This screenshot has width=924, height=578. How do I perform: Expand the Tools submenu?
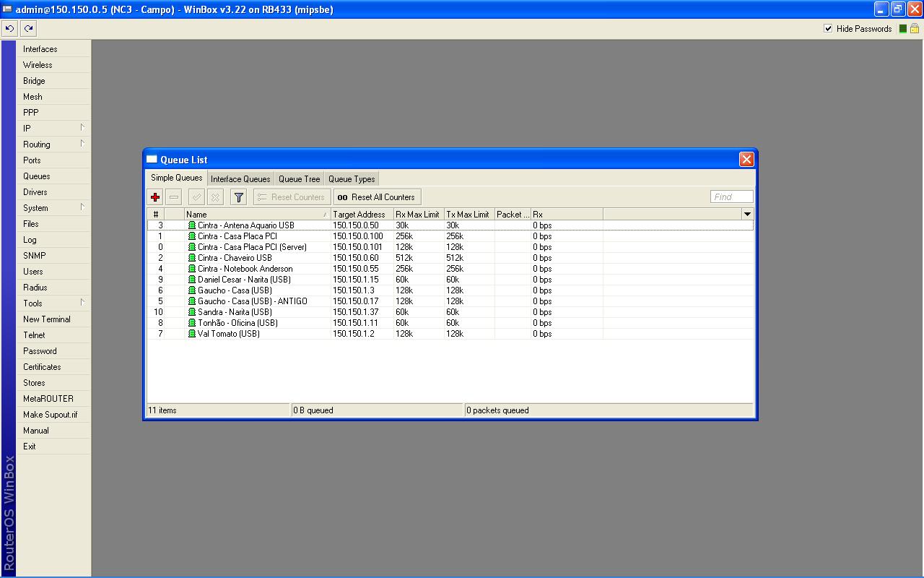pos(82,303)
